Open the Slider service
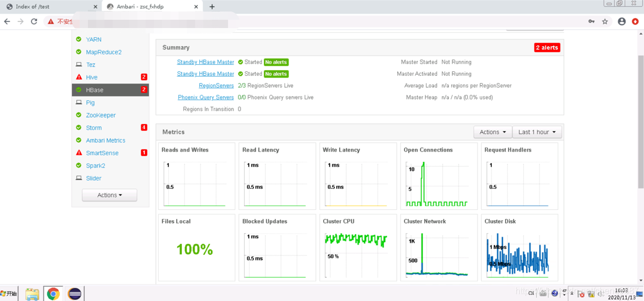The image size is (644, 301). coord(93,178)
